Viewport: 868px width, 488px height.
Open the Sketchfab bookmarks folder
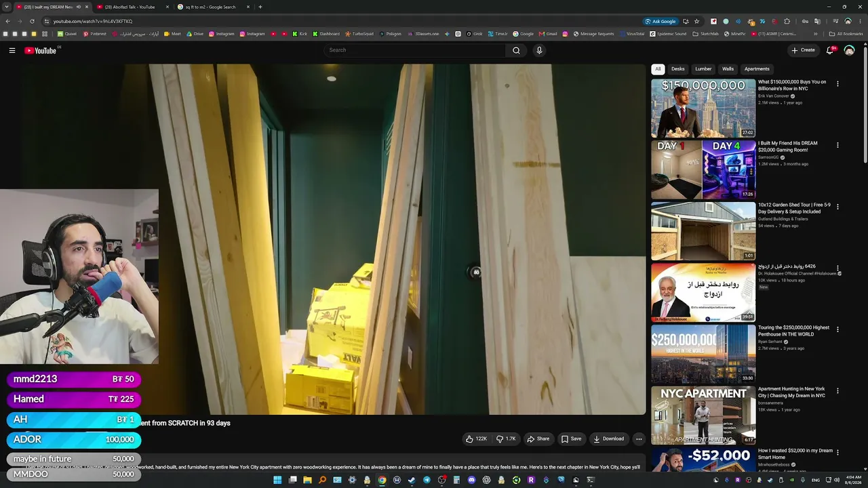coord(705,34)
